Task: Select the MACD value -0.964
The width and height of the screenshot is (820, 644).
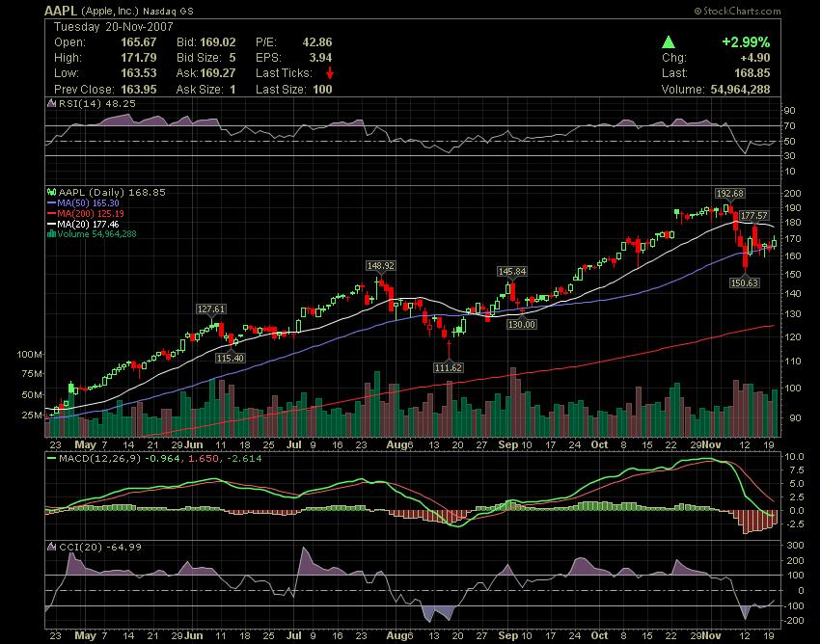Action: point(162,459)
